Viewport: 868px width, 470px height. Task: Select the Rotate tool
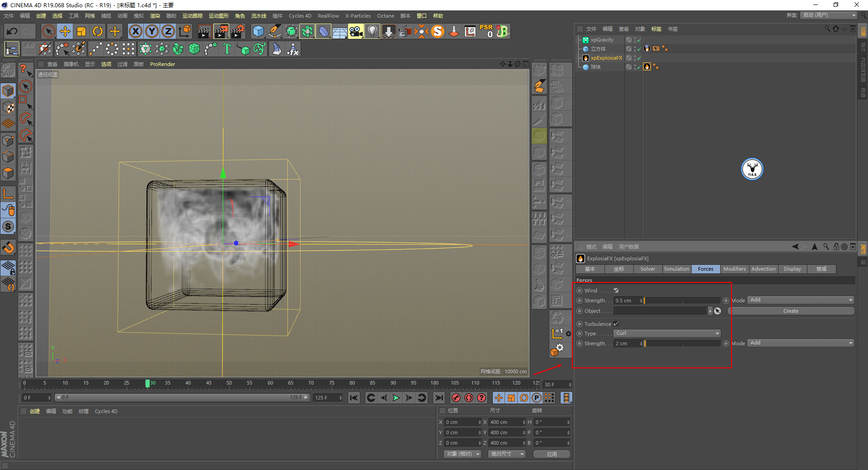(x=98, y=31)
